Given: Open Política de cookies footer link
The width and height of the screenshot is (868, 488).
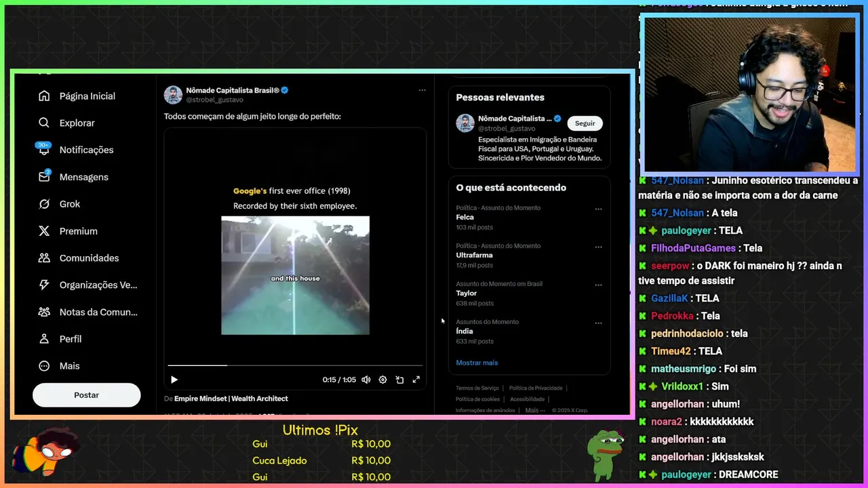Looking at the screenshot, I should point(477,399).
